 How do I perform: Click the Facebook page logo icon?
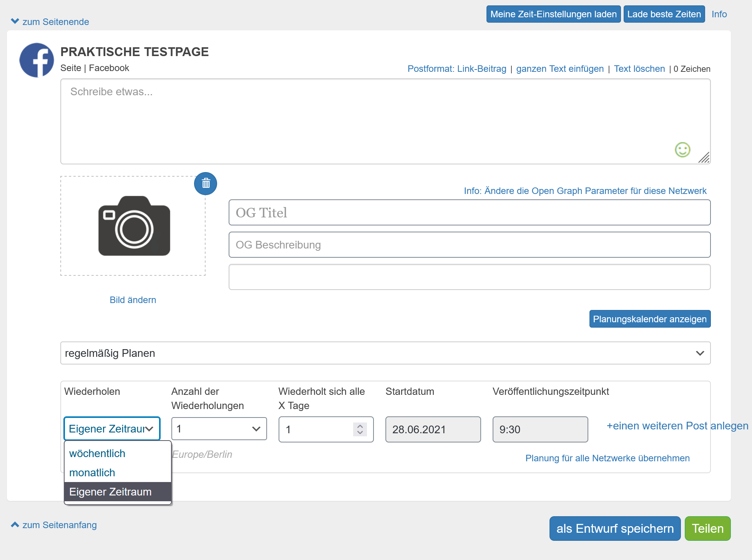coord(37,60)
